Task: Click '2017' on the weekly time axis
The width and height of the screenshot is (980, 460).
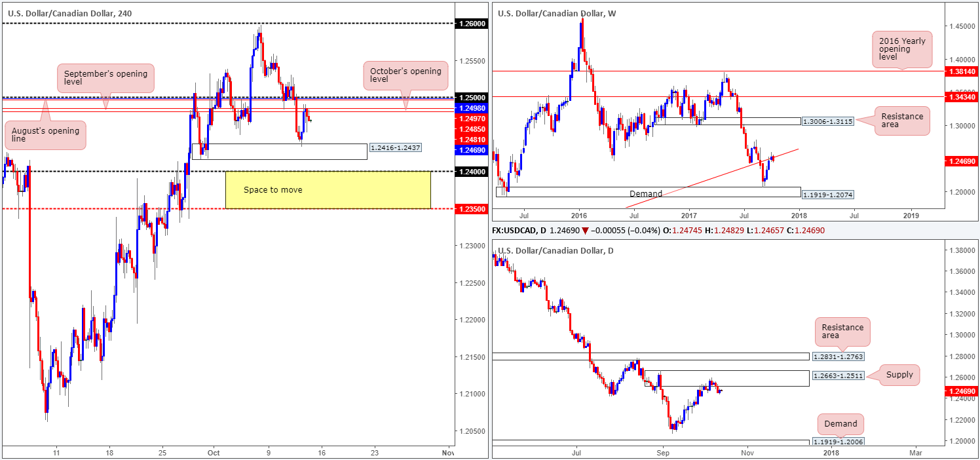Action: click(x=688, y=215)
